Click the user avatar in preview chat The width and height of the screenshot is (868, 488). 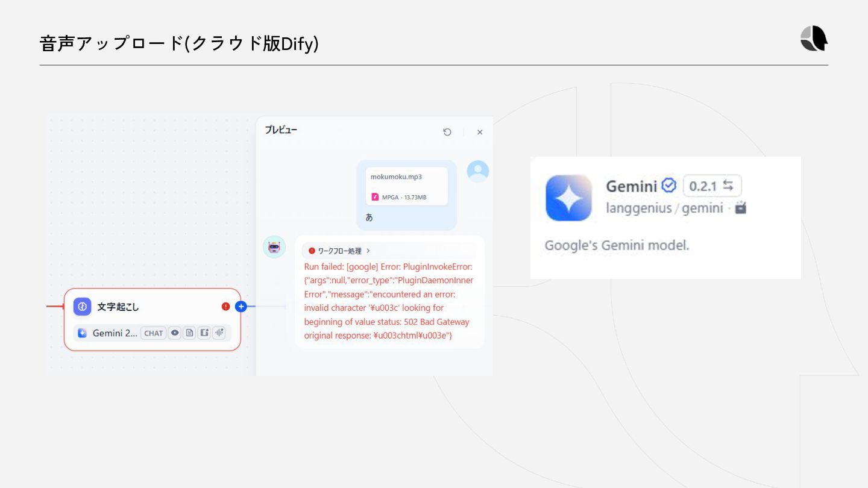[x=478, y=171]
